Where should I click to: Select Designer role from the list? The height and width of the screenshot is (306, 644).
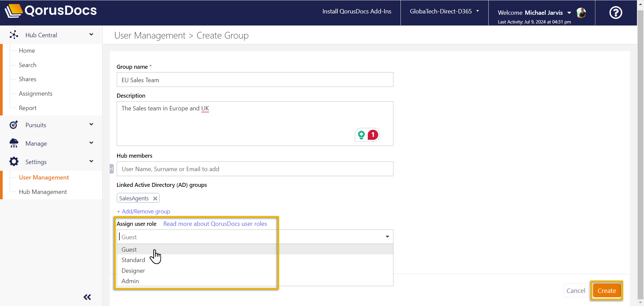[x=255, y=271]
